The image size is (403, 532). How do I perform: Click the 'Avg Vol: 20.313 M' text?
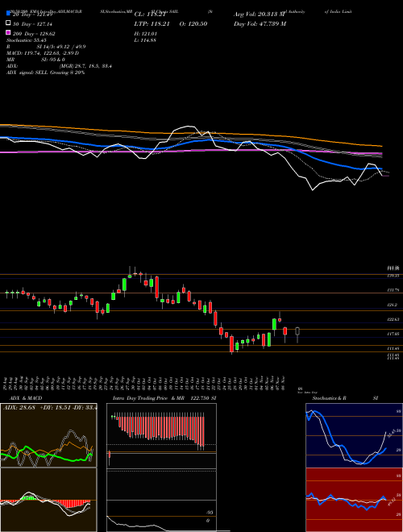pyautogui.click(x=260, y=15)
